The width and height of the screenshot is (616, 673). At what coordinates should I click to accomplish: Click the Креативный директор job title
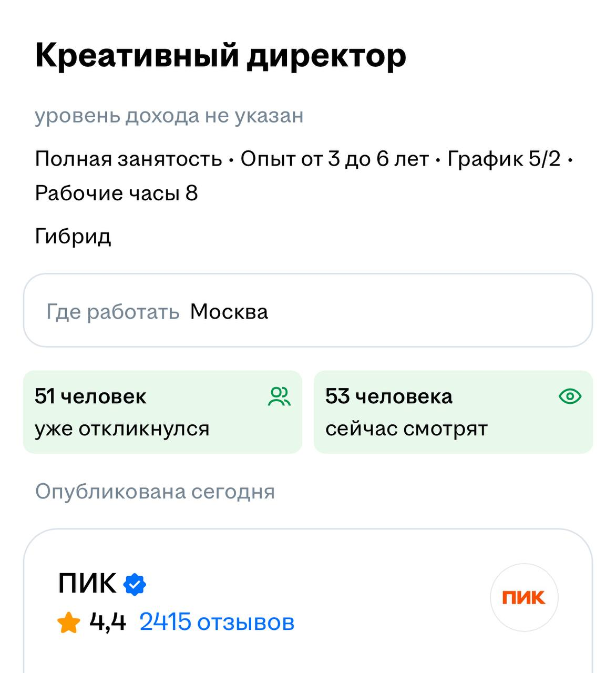pos(220,55)
